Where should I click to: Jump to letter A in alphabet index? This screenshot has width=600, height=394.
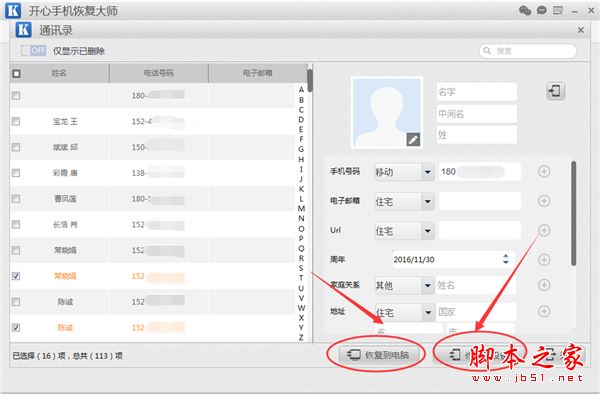(x=301, y=89)
